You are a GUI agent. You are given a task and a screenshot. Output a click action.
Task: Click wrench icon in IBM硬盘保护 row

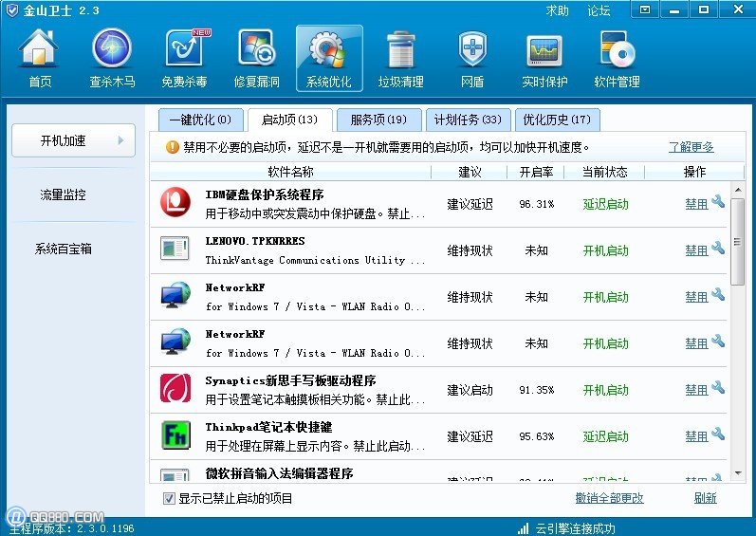[x=718, y=201]
